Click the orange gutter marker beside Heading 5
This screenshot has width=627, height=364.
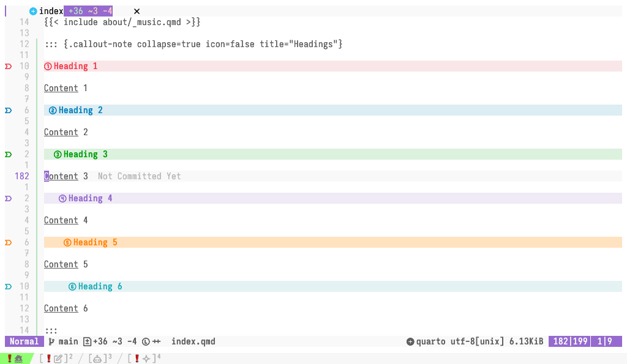(x=8, y=242)
